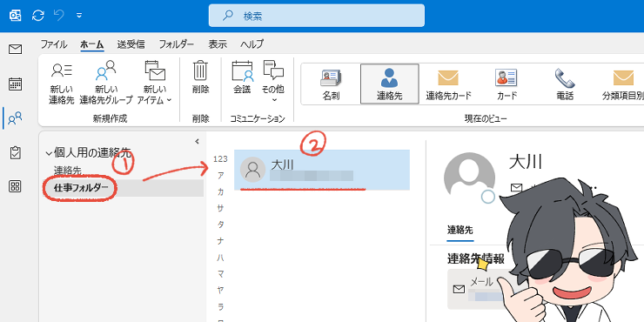644x322 pixels.
Task: Open the ファイル menu tab
Action: tap(53, 44)
